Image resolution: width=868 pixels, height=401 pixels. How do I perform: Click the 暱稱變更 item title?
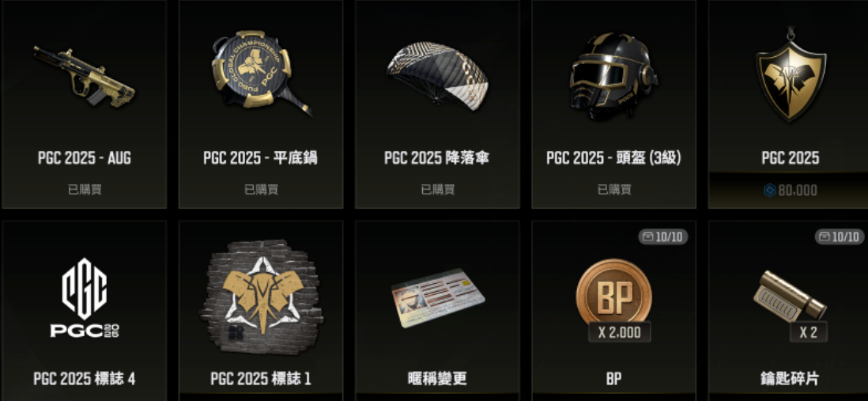tap(437, 379)
